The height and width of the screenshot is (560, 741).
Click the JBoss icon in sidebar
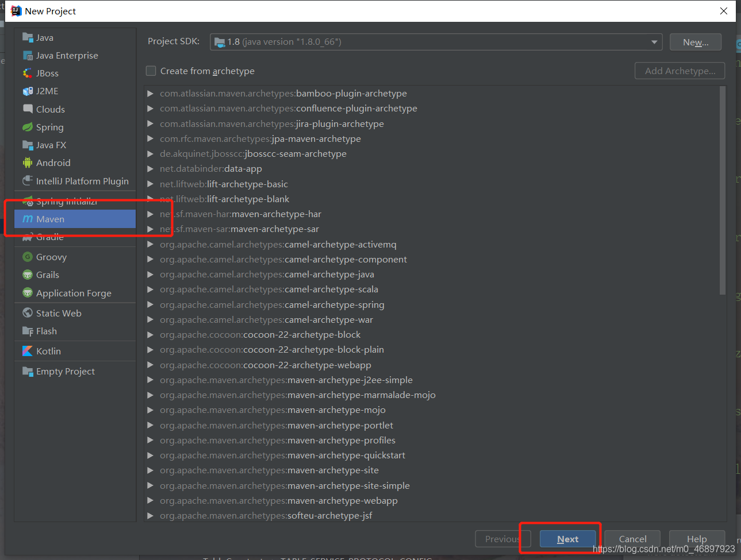(x=28, y=73)
